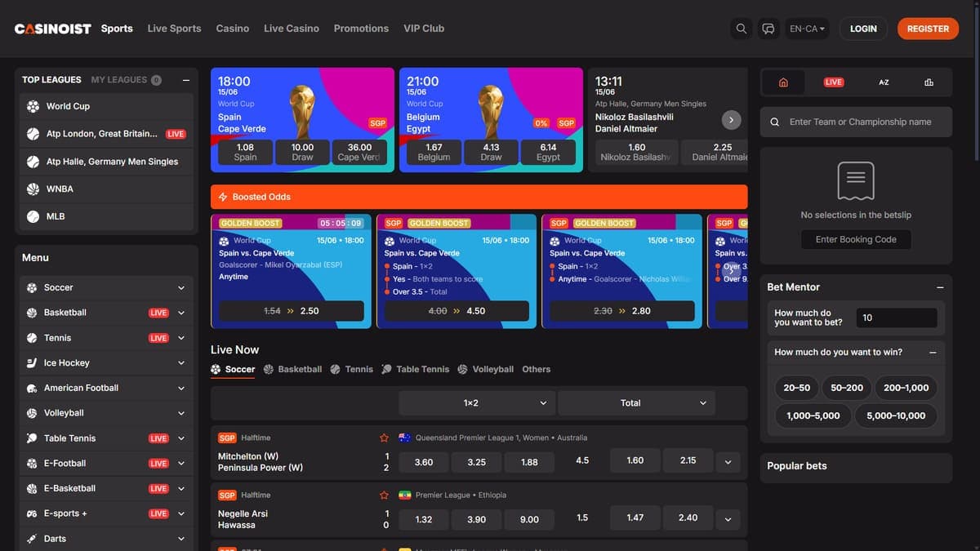Open Atp Halle, Germany Men Singles league
This screenshot has height=551, width=980.
(106, 162)
